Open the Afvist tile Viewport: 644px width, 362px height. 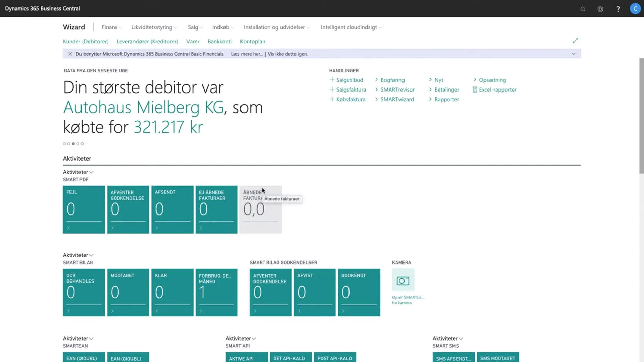(x=315, y=293)
